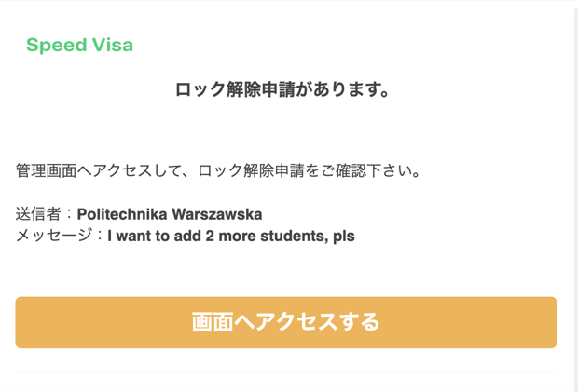Click the メッセージ label
The width and height of the screenshot is (578, 392).
coord(54,236)
